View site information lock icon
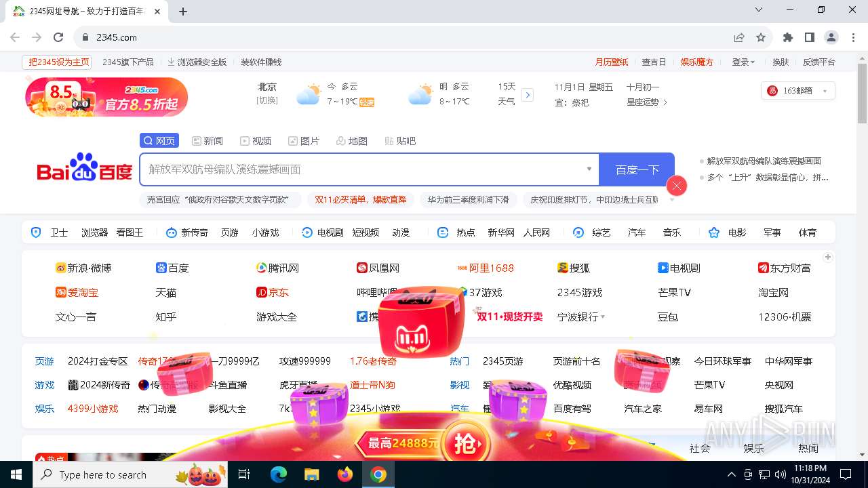The width and height of the screenshot is (868, 488). pyautogui.click(x=85, y=37)
